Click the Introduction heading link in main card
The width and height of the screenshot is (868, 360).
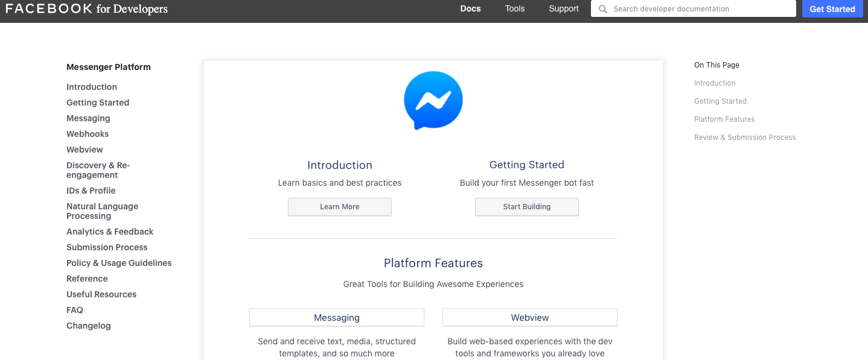pyautogui.click(x=340, y=165)
